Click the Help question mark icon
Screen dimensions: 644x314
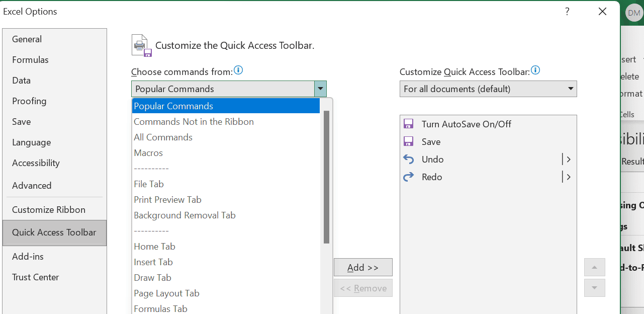tap(567, 11)
